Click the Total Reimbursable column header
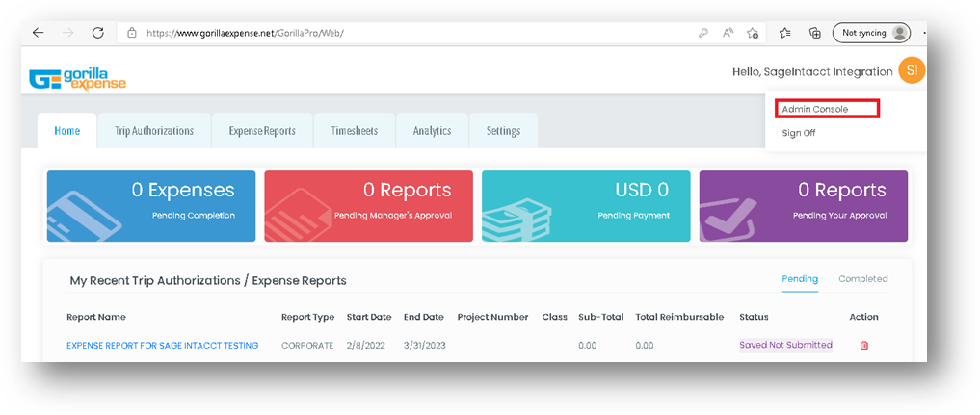The height and width of the screenshot is (415, 980). tap(679, 317)
